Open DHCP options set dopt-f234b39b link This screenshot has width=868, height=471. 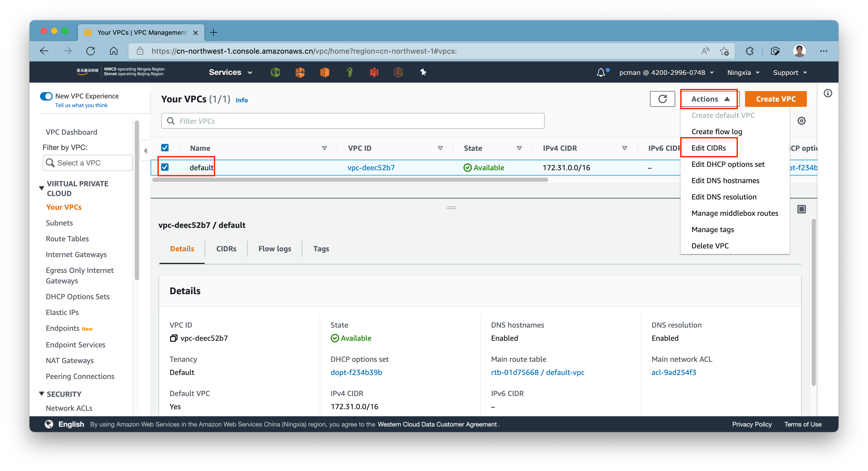(x=356, y=372)
